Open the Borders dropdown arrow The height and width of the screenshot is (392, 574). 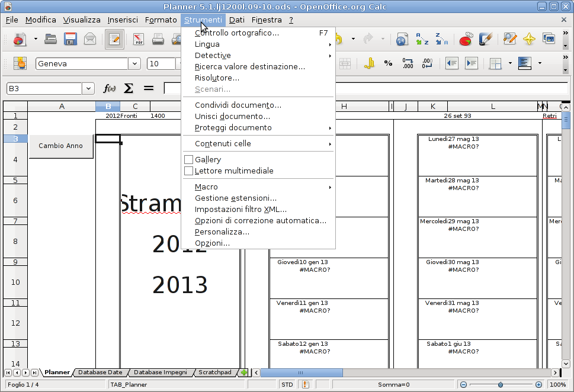510,63
